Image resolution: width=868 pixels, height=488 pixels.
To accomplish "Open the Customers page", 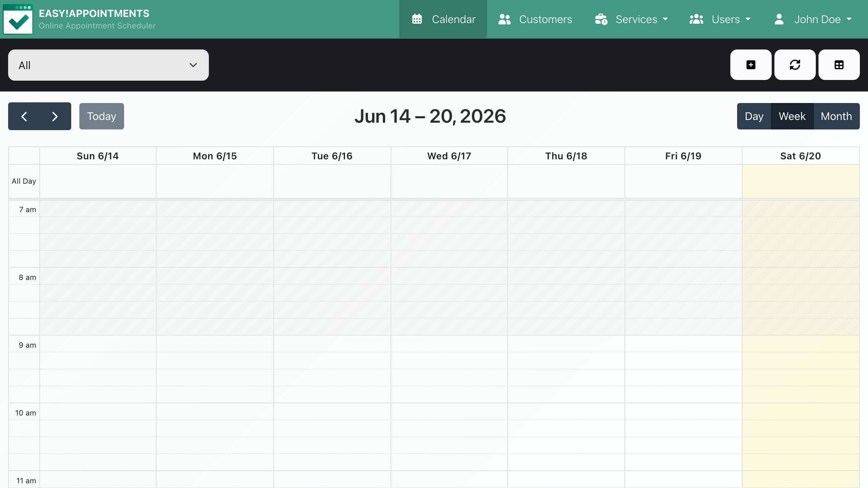I will point(535,19).
